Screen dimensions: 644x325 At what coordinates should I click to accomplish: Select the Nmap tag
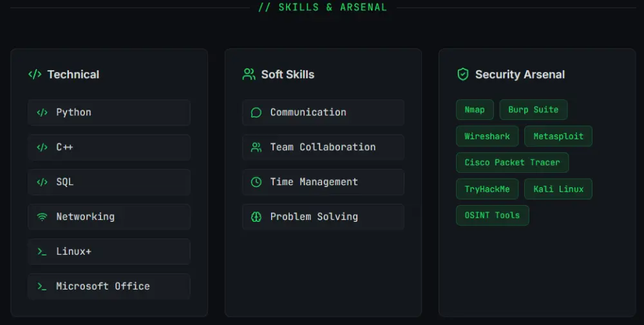(475, 110)
